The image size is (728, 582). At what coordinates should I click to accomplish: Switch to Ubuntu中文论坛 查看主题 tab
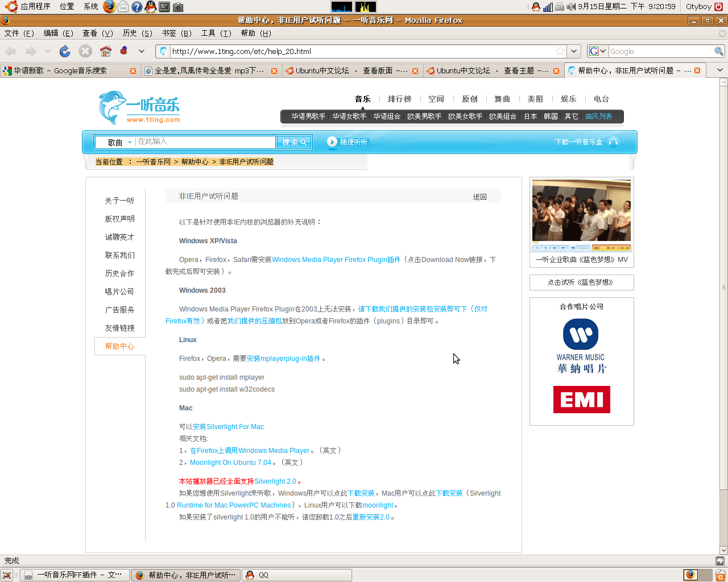pos(493,70)
